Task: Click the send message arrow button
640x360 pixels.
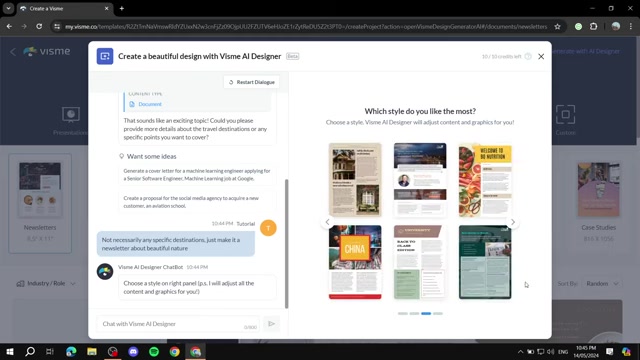Action: click(271, 324)
